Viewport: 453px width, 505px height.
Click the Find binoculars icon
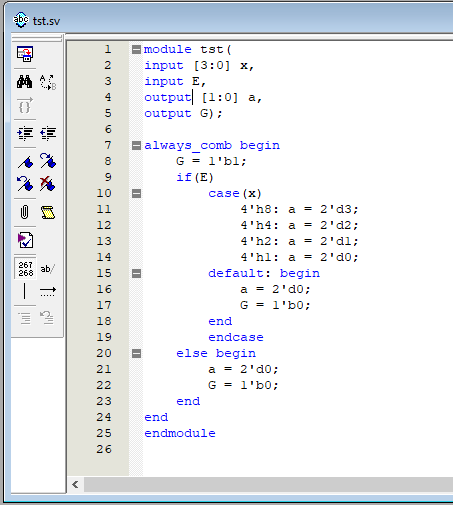[x=25, y=82]
